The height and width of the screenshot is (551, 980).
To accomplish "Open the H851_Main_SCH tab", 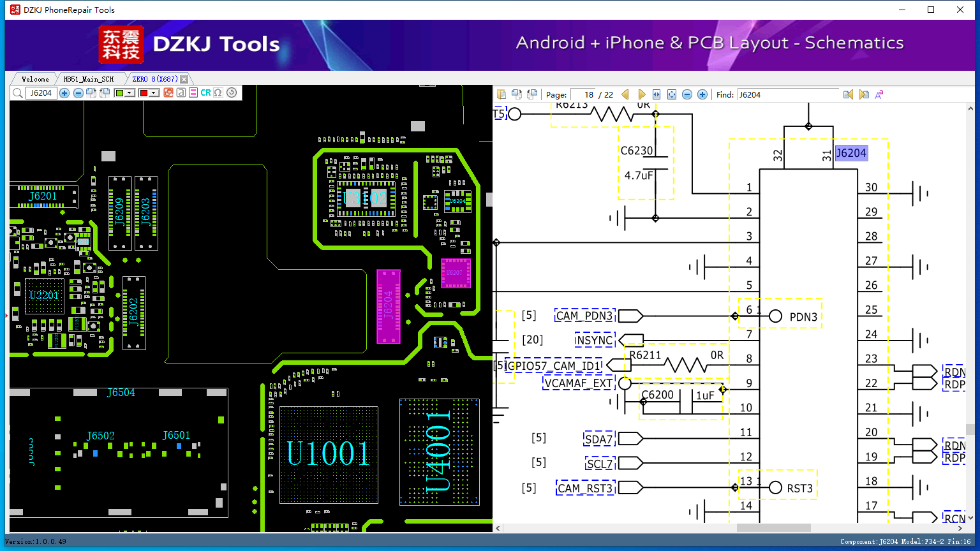I will 89,79.
